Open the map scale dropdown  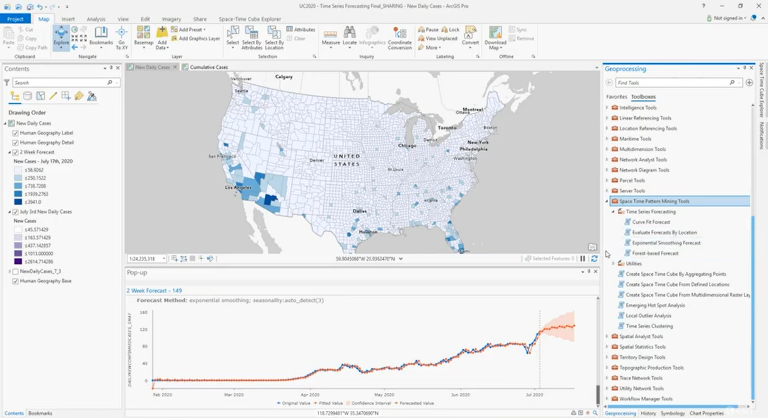point(164,259)
